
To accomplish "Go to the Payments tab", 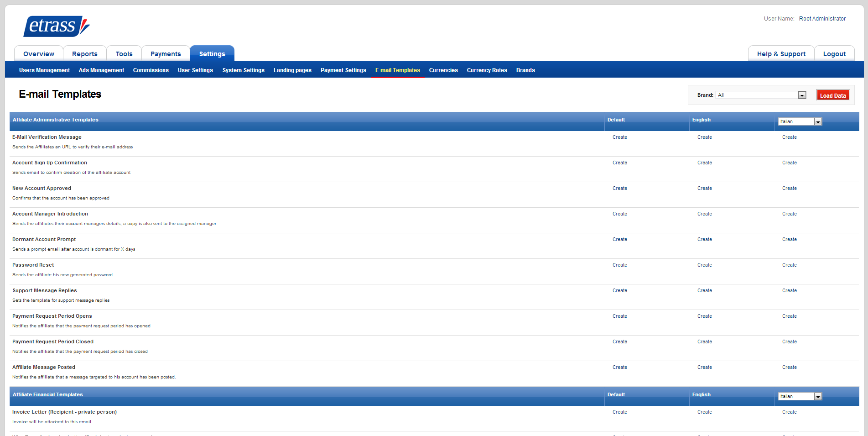I will tap(166, 54).
